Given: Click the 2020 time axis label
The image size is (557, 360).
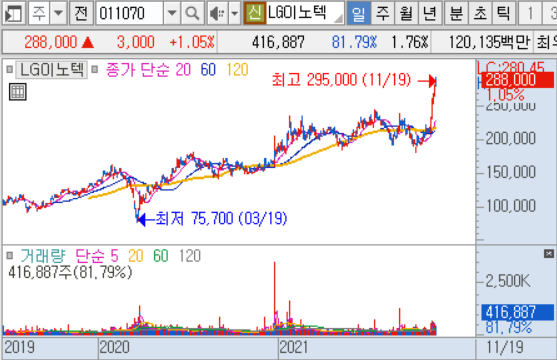Looking at the screenshot, I should pos(114,347).
